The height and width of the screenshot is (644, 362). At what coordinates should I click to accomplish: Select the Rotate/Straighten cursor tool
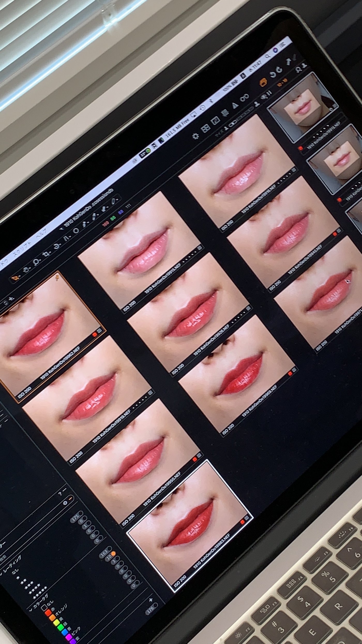57,246
